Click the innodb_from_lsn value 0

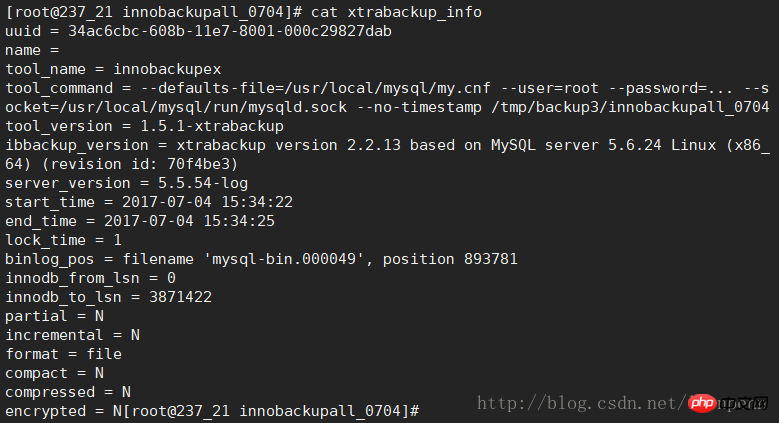pyautogui.click(x=171, y=278)
